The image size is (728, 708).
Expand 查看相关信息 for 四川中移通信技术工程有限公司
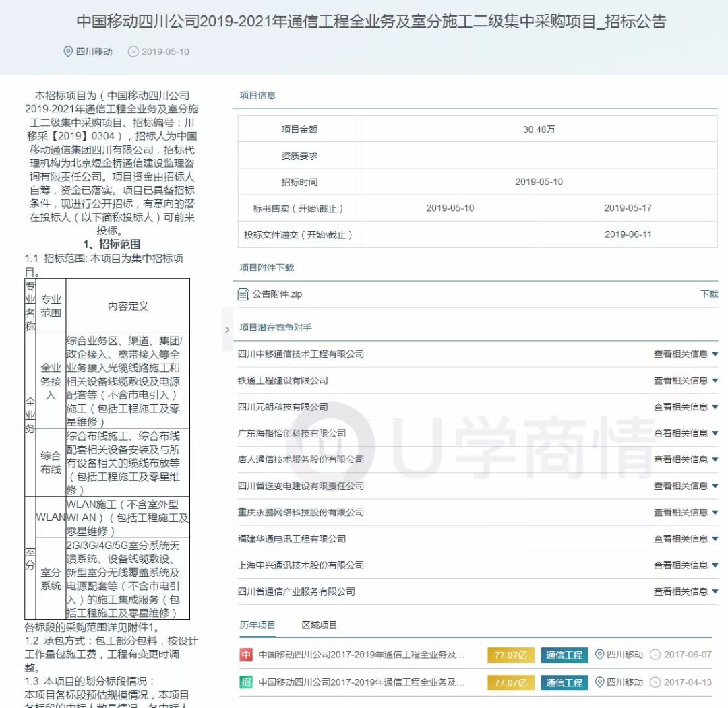(686, 354)
